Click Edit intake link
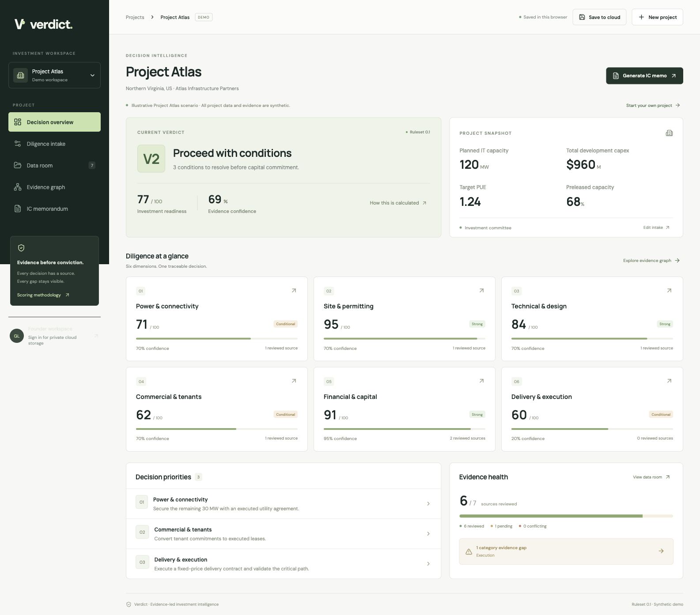Image resolution: width=700 pixels, height=615 pixels. (x=656, y=228)
